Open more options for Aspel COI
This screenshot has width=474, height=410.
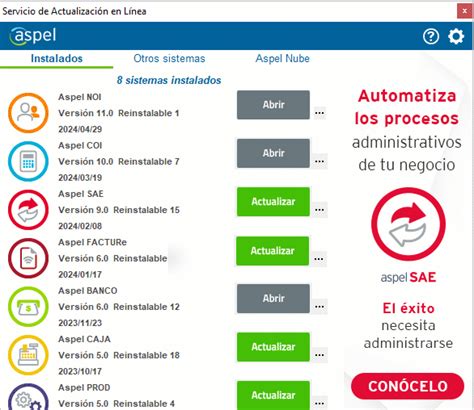click(x=320, y=161)
